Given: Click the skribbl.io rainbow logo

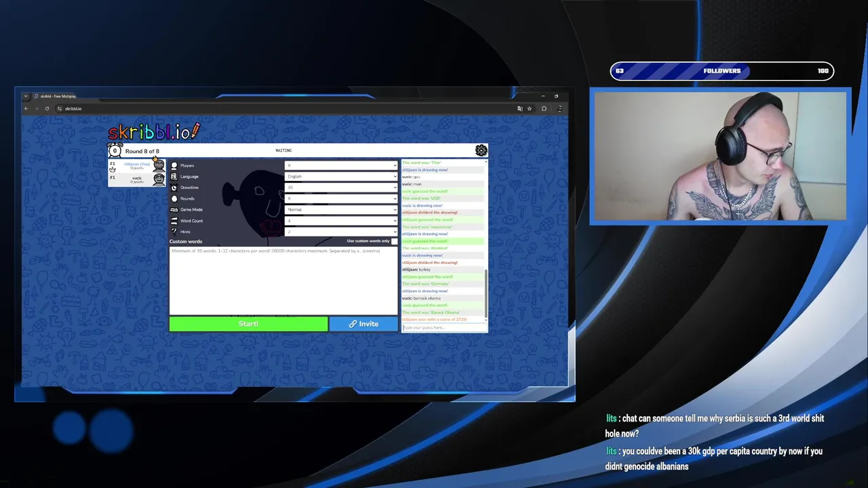Looking at the screenshot, I should (154, 131).
